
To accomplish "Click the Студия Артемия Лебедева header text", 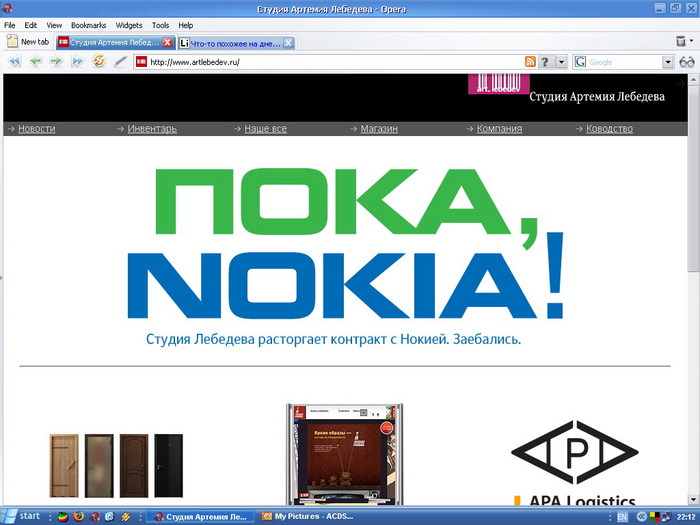I will click(597, 96).
